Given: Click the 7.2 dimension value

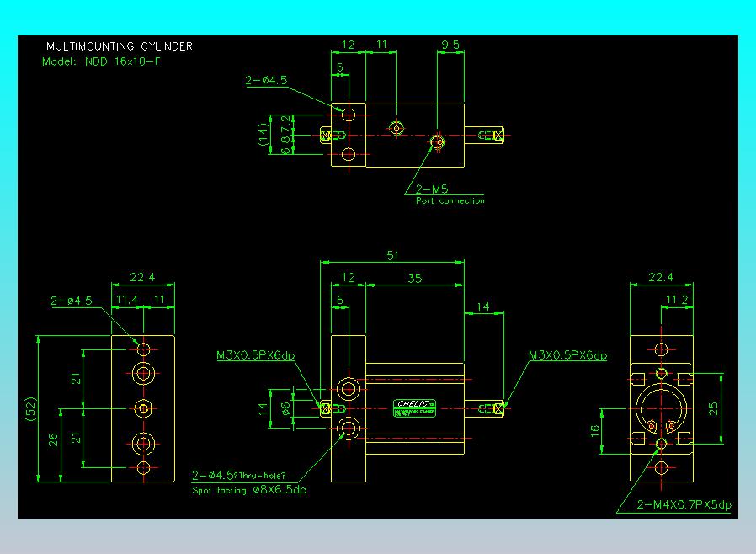Looking at the screenshot, I should pyautogui.click(x=286, y=124).
